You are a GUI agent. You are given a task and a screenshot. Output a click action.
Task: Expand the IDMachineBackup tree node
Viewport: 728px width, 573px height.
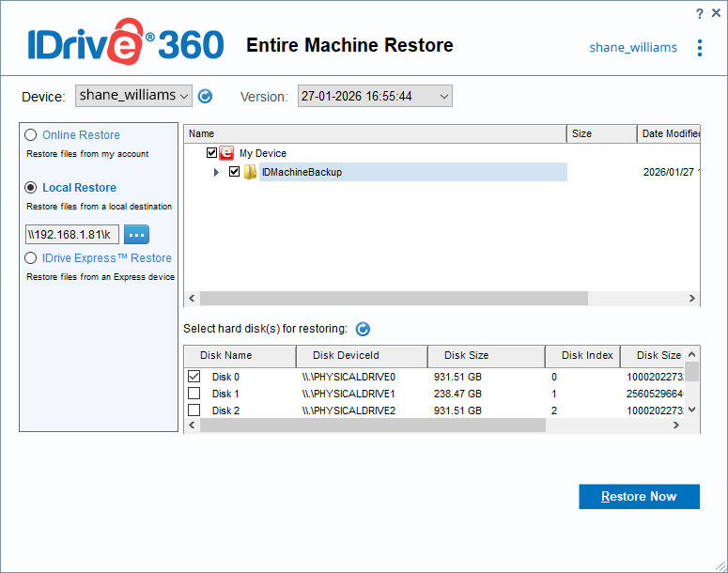pos(216,172)
